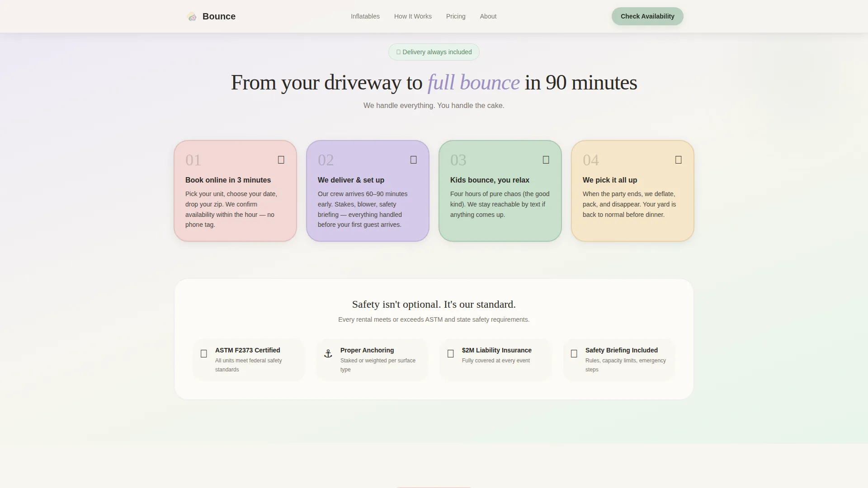Screen dimensions: 868x488
Task: Click the 'ASTM F2373 Certified' label
Action: pos(248,350)
